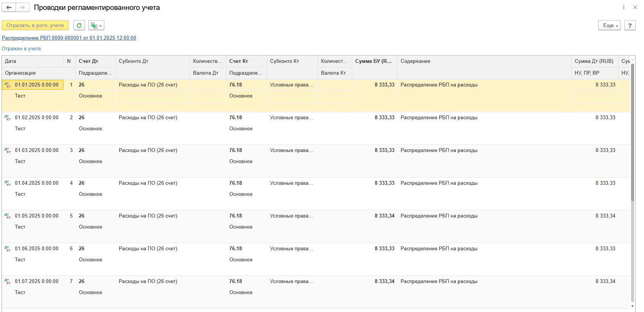644x312 pixels.
Task: Click the scrollbar up arrow of the table
Action: (633, 60)
